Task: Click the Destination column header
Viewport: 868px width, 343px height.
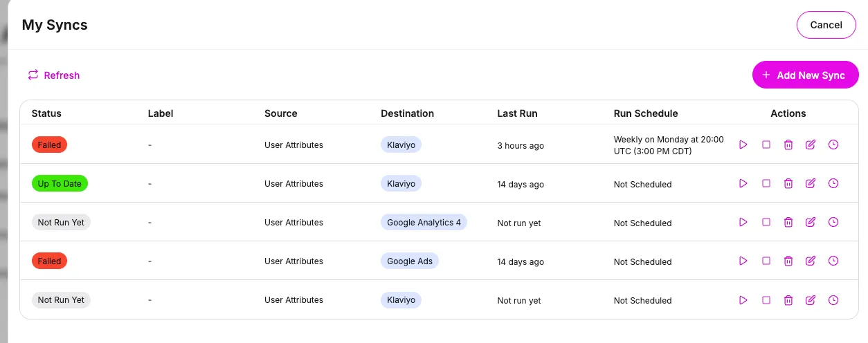Action: pos(408,113)
